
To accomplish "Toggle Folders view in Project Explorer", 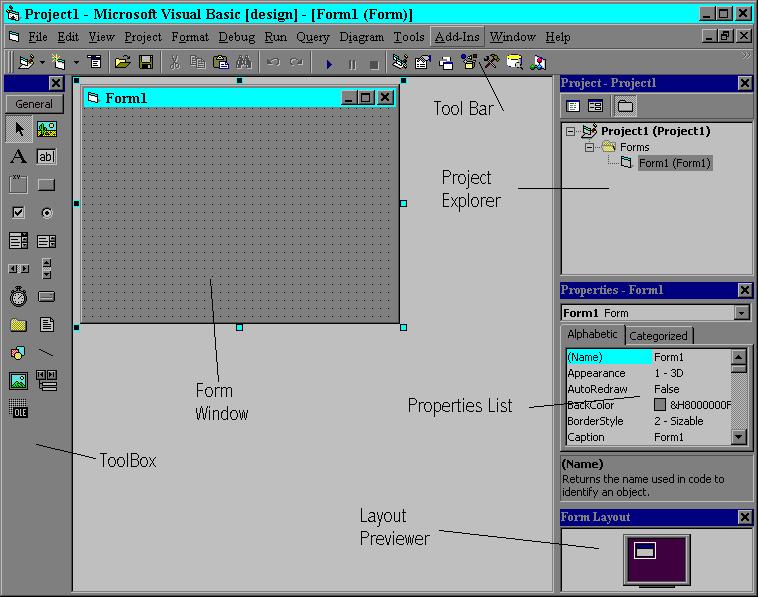I will [x=625, y=106].
